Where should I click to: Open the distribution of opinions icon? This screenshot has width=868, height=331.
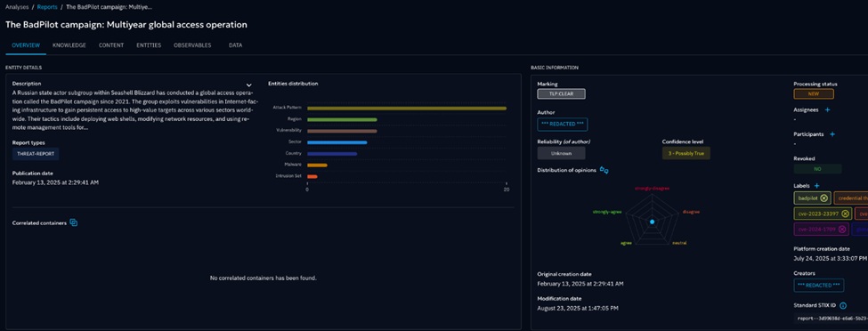click(x=604, y=171)
